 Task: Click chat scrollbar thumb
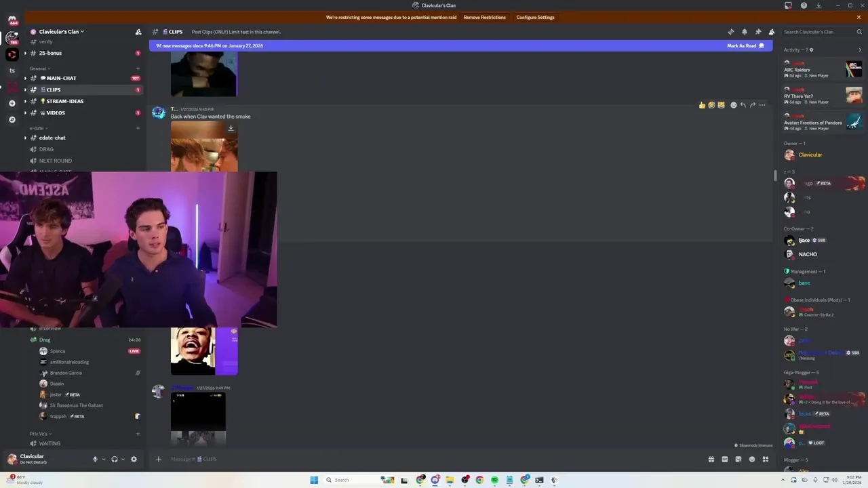pos(775,176)
